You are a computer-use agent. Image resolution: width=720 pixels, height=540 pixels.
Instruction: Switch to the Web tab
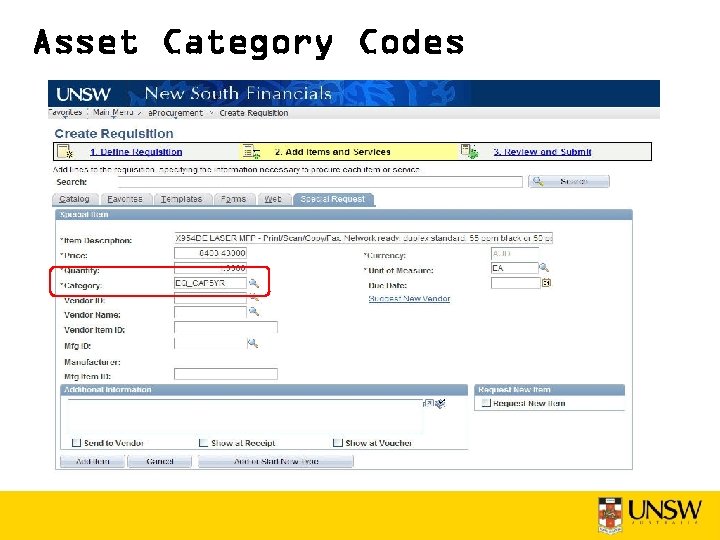pos(273,199)
